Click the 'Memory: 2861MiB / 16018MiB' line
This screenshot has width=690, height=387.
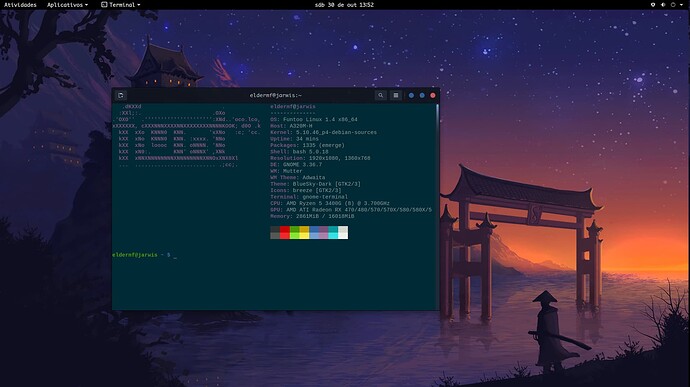312,216
